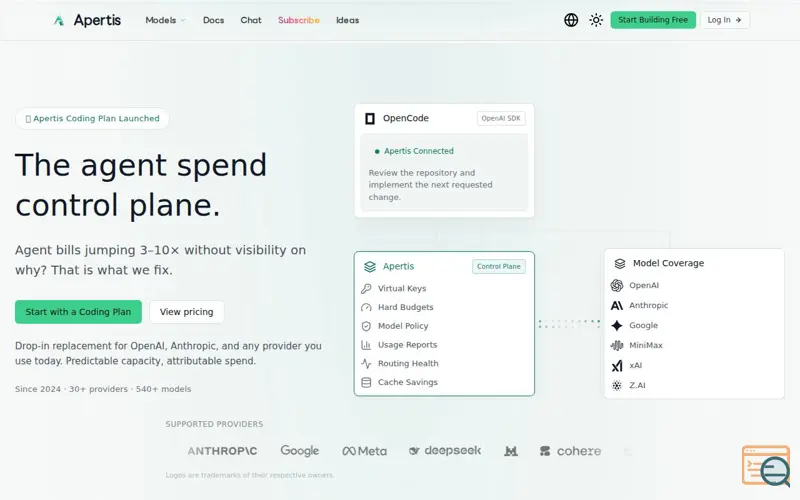The width and height of the screenshot is (800, 500).
Task: Click the Google provider logo in supported providers
Action: click(x=299, y=451)
